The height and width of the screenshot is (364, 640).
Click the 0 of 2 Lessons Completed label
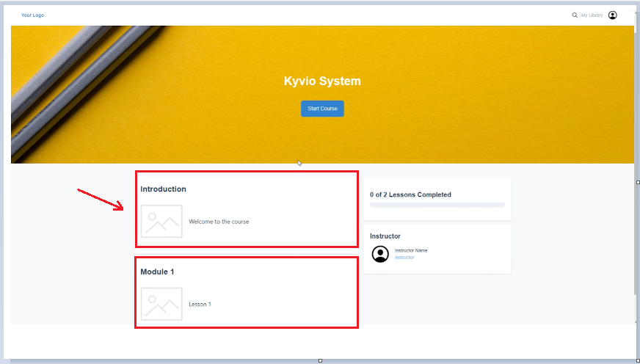click(410, 194)
